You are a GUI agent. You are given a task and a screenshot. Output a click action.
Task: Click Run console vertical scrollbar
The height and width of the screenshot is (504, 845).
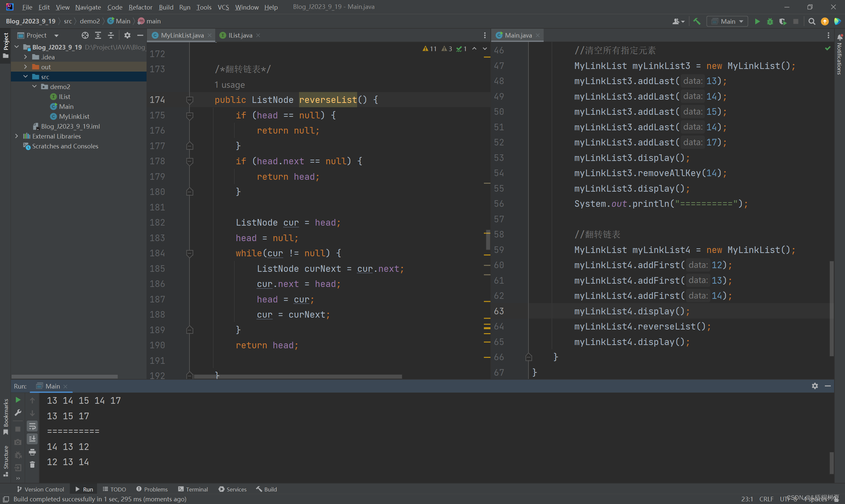pos(831,462)
